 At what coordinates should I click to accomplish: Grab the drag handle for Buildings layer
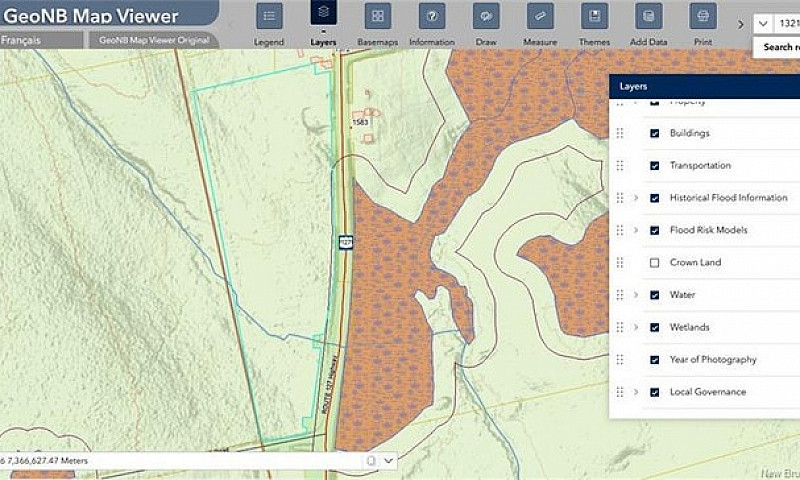[x=620, y=133]
